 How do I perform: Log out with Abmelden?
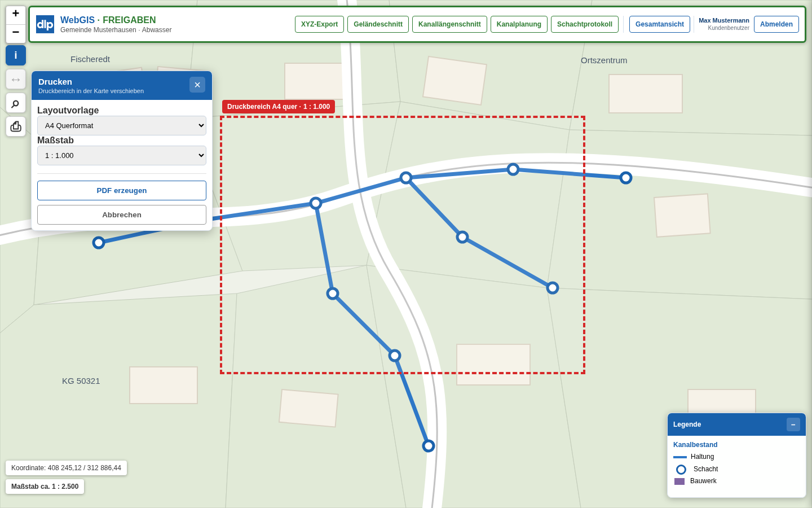(x=776, y=24)
